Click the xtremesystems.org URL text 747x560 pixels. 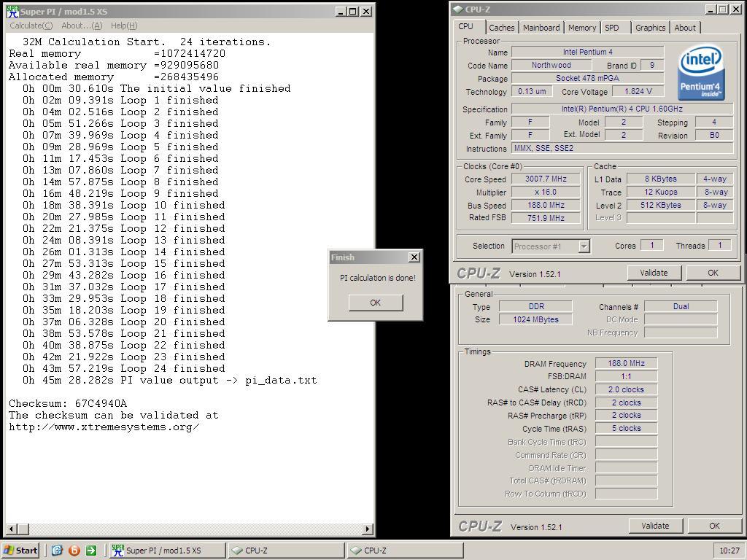point(104,427)
